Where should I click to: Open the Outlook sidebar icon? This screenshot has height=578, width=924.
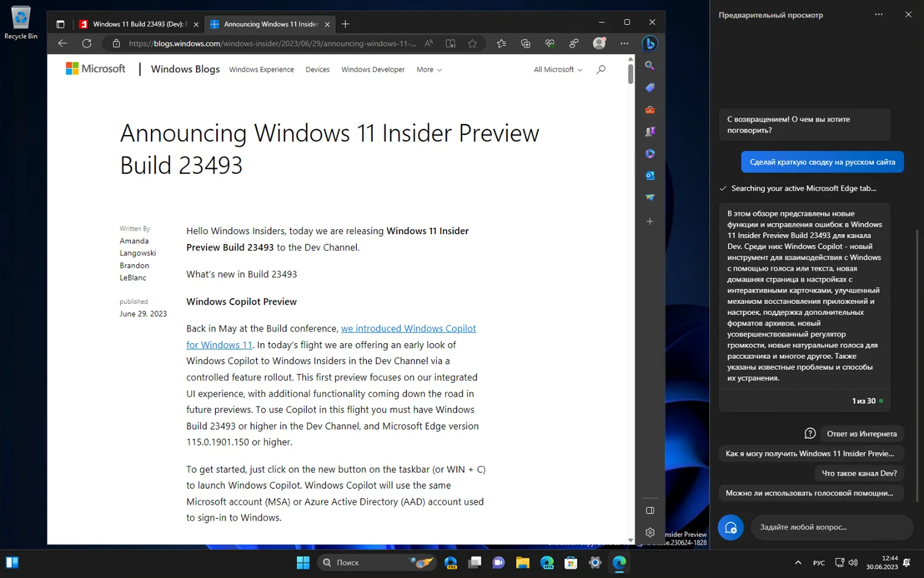click(x=649, y=176)
